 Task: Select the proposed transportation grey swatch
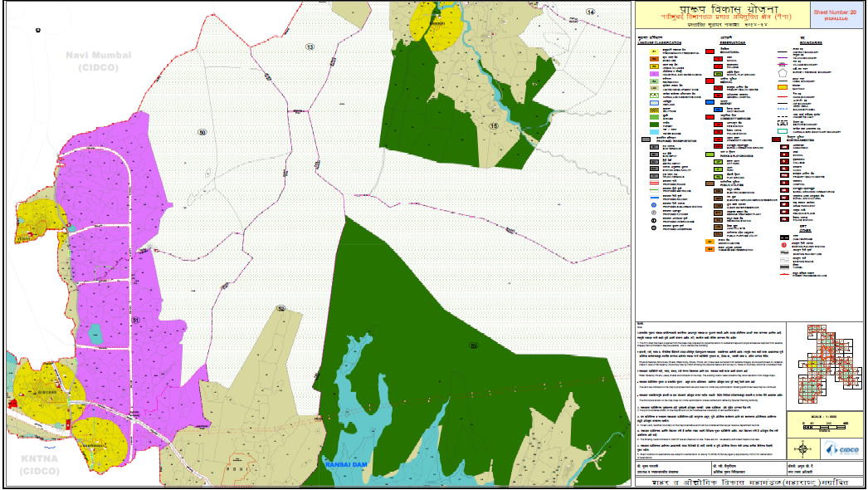[646, 140]
